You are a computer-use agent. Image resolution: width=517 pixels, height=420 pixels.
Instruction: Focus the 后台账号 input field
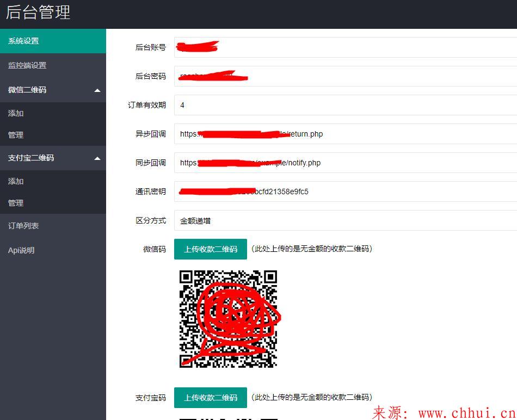[346, 47]
